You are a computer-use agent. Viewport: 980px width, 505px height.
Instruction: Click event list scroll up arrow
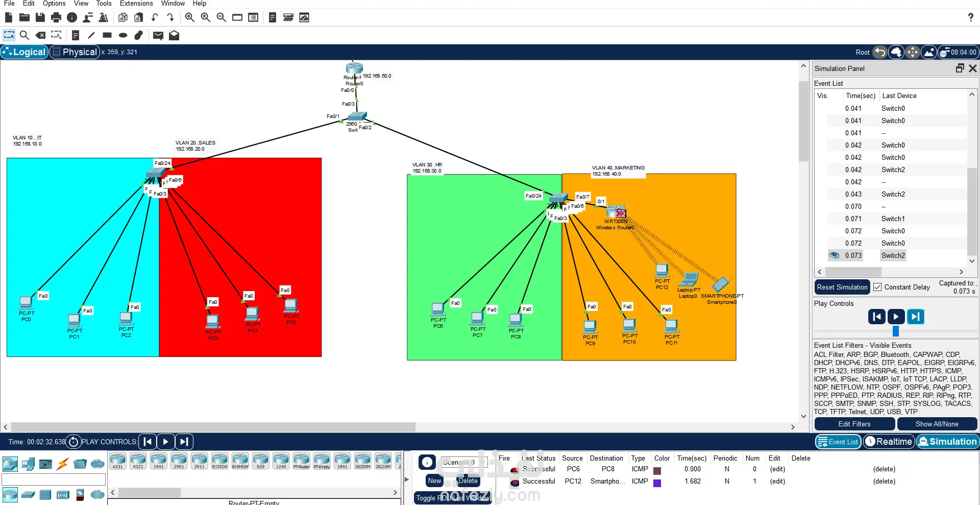pyautogui.click(x=972, y=94)
